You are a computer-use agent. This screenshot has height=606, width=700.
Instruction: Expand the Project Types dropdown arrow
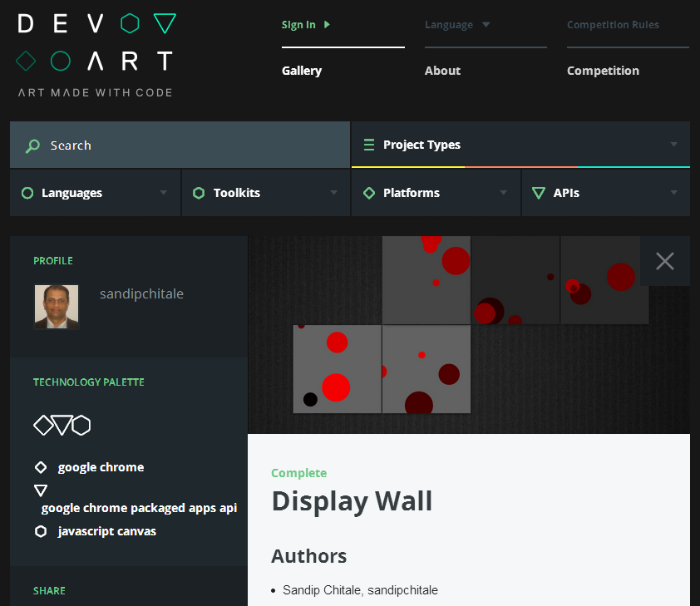point(673,144)
